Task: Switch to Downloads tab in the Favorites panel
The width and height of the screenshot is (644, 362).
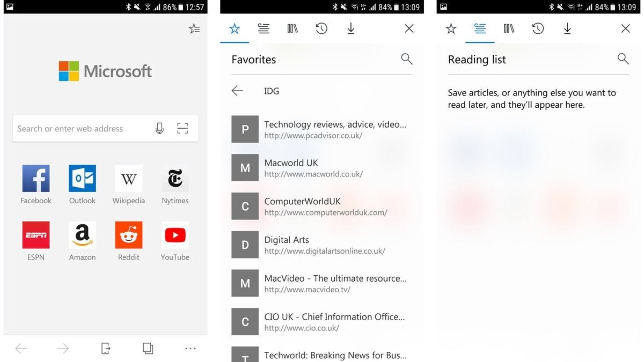Action: (350, 28)
